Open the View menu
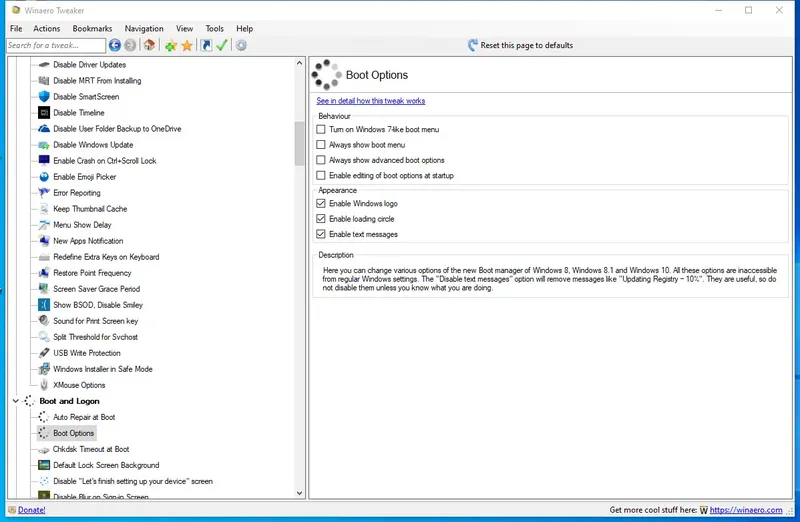Viewport: 800px width, 522px height. point(185,29)
